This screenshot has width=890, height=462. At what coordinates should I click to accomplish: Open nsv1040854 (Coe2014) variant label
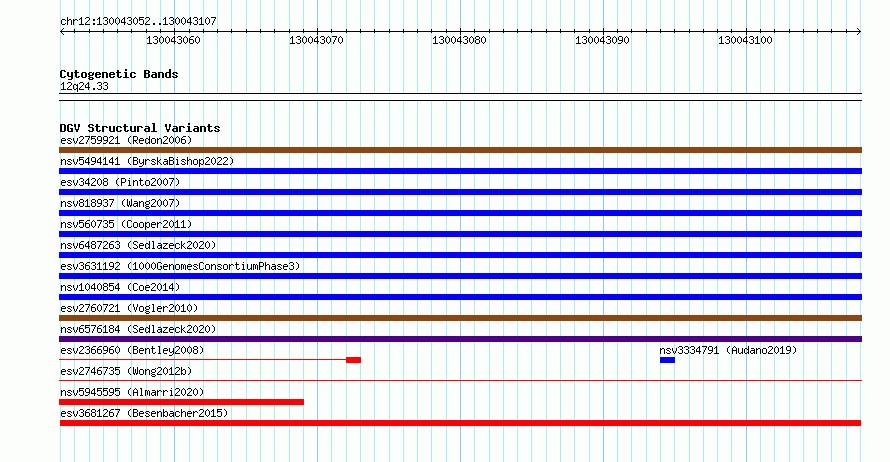[120, 287]
